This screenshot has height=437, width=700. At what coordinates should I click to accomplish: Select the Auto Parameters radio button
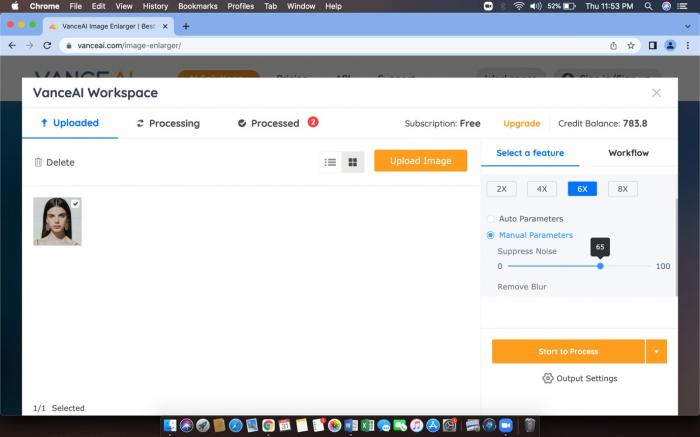pos(491,219)
